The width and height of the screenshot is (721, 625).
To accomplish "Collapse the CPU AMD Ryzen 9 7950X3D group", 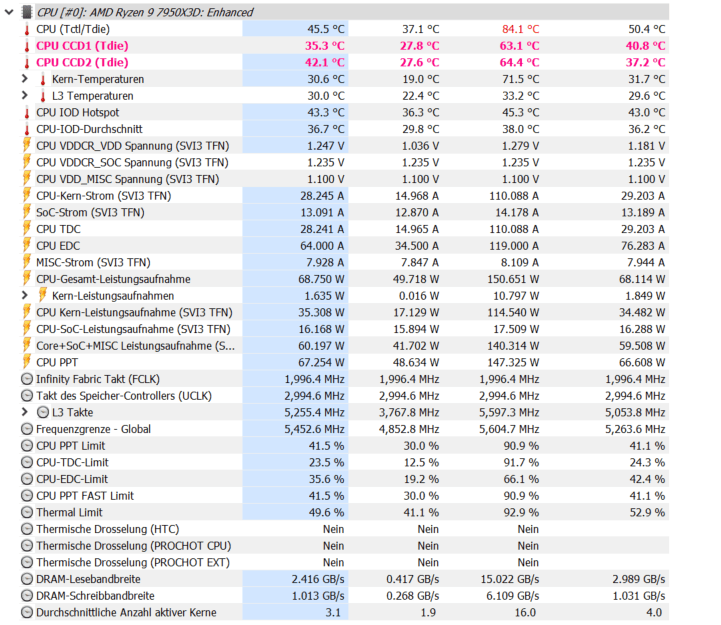I will (9, 12).
